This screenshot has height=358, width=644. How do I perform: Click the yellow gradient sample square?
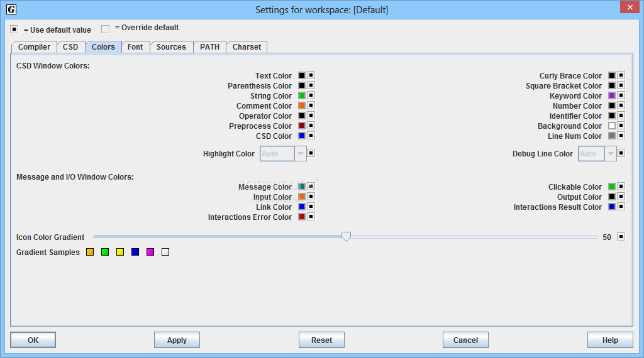coord(120,252)
